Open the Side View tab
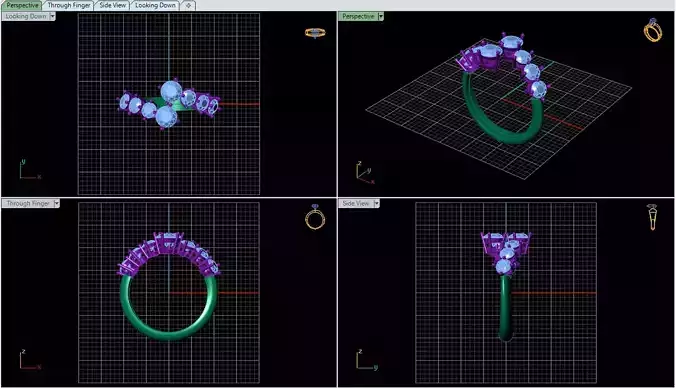 click(113, 5)
